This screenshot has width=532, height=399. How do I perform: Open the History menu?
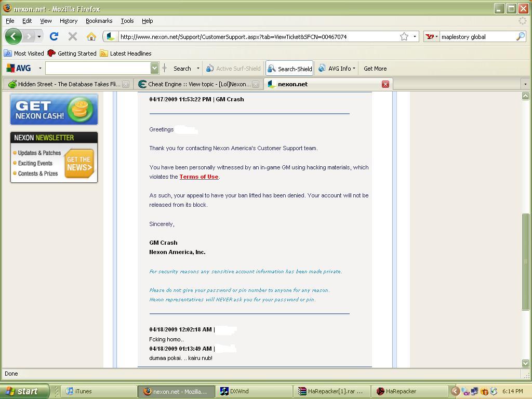click(x=69, y=21)
